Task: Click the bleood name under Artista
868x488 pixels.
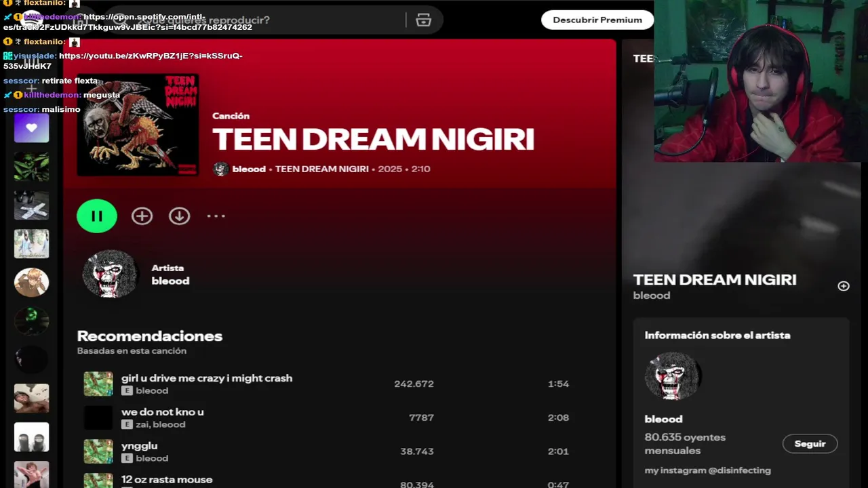Action: (170, 281)
